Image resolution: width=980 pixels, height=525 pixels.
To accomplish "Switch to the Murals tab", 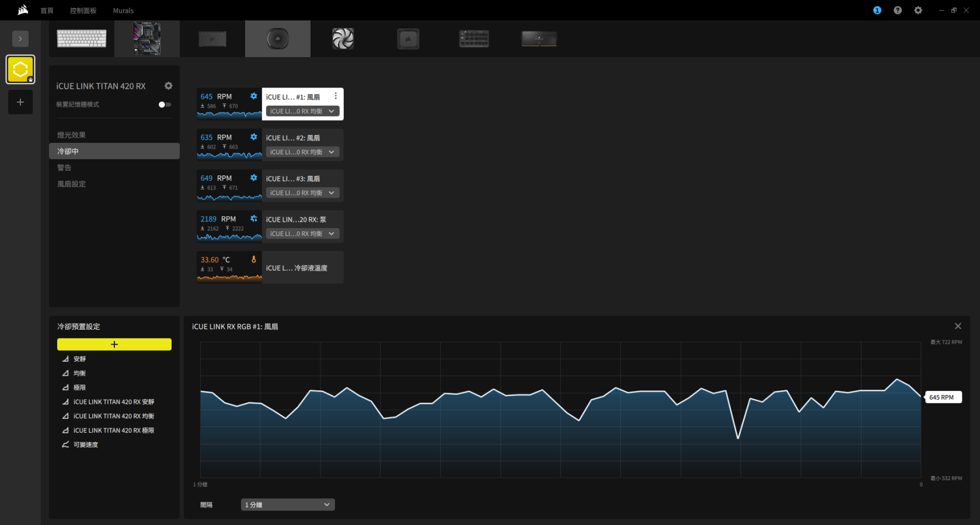I will point(123,10).
